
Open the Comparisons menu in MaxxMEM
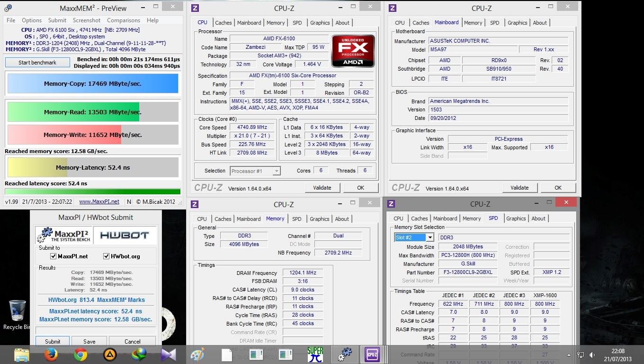124,20
